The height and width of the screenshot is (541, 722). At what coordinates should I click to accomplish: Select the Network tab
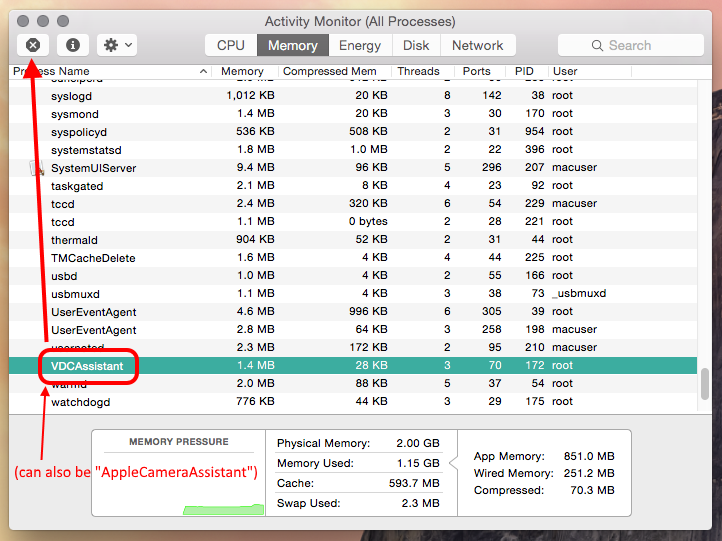coord(477,45)
